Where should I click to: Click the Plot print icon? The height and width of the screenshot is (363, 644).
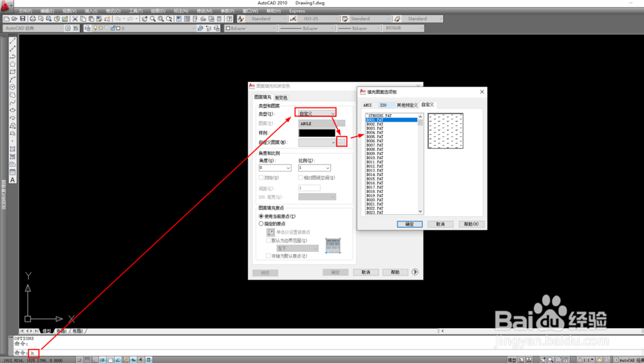point(33,19)
